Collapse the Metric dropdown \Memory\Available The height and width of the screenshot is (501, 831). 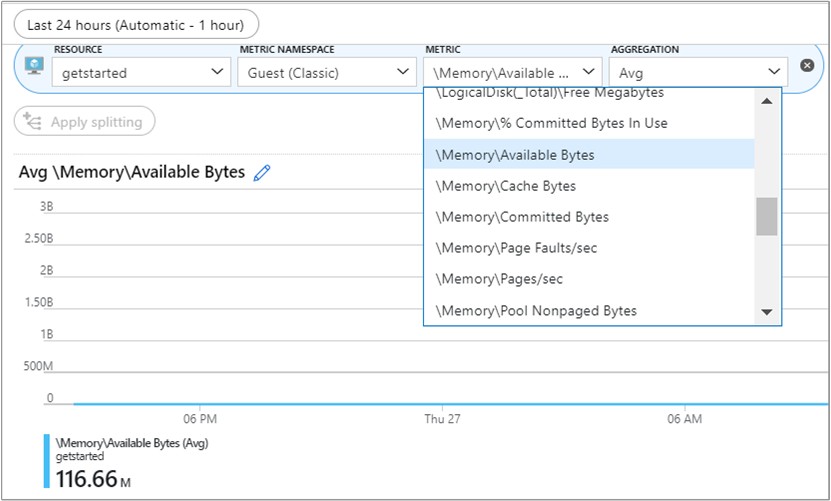click(512, 72)
